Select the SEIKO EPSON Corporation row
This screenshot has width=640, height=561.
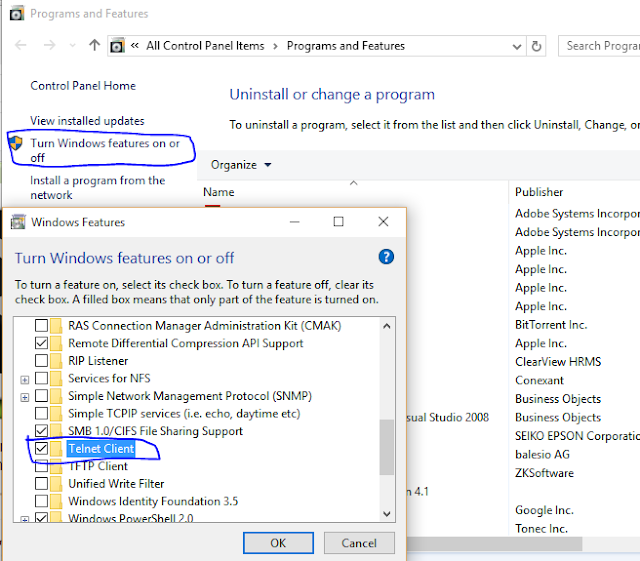[577, 436]
